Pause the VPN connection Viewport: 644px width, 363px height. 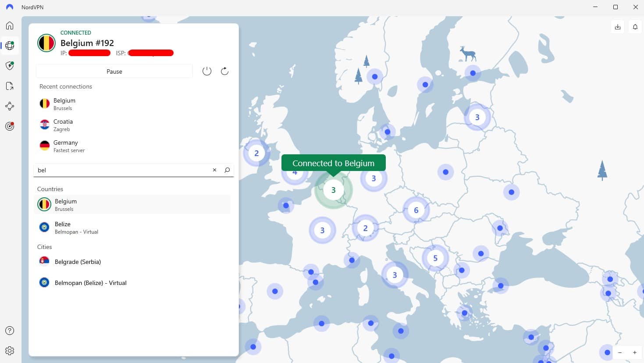pyautogui.click(x=114, y=71)
